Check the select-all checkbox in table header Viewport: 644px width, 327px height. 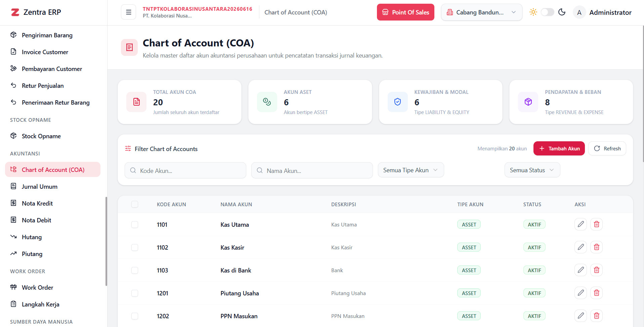pyautogui.click(x=135, y=204)
